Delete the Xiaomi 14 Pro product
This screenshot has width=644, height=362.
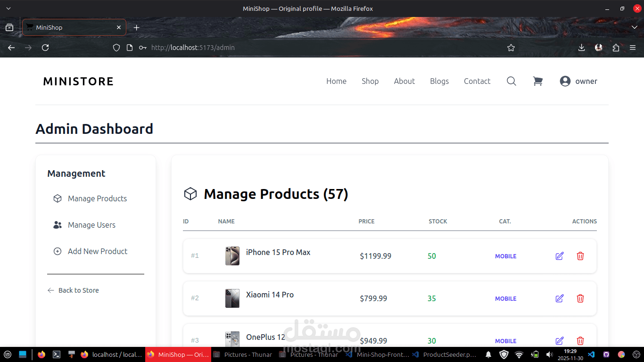[580, 298]
